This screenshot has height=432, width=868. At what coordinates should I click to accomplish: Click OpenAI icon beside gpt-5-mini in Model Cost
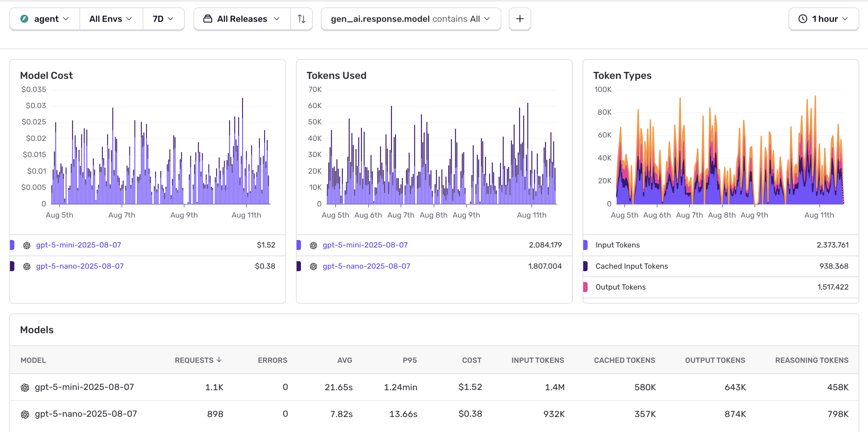27,246
